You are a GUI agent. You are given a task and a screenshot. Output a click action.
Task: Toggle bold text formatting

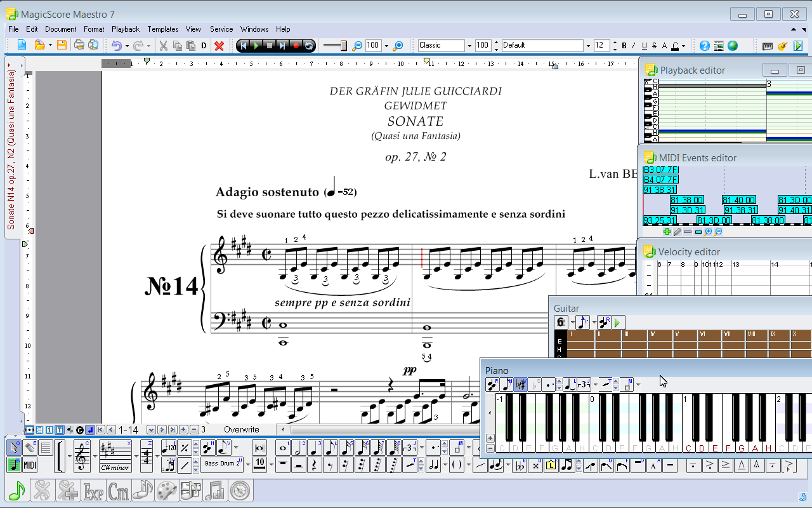tap(624, 46)
